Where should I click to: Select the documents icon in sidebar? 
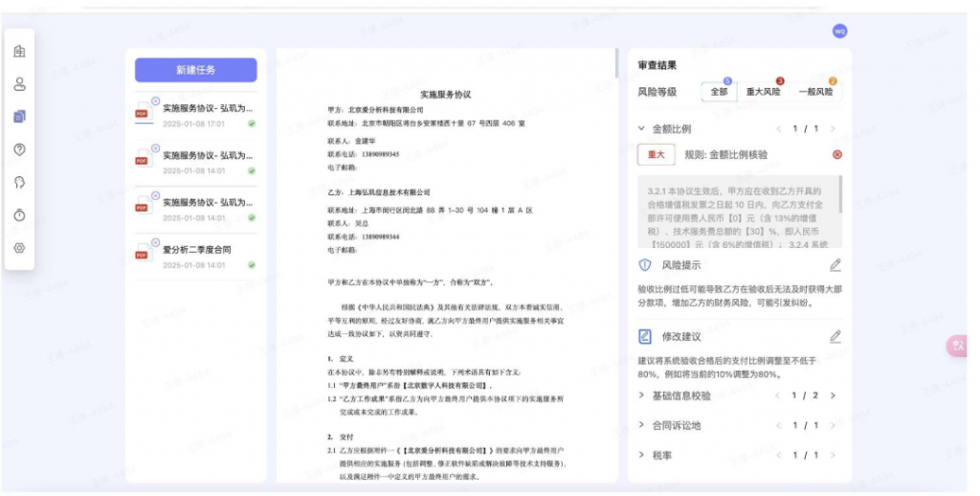pyautogui.click(x=19, y=116)
